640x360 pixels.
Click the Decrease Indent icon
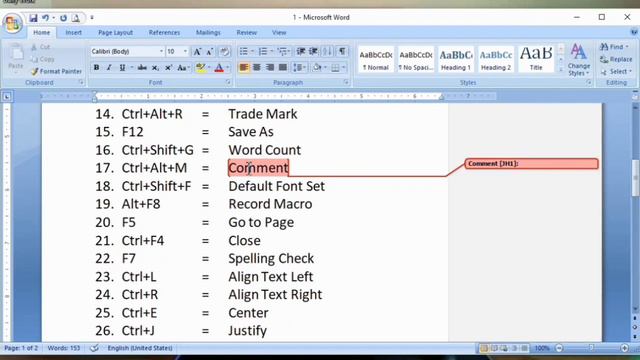point(301,51)
